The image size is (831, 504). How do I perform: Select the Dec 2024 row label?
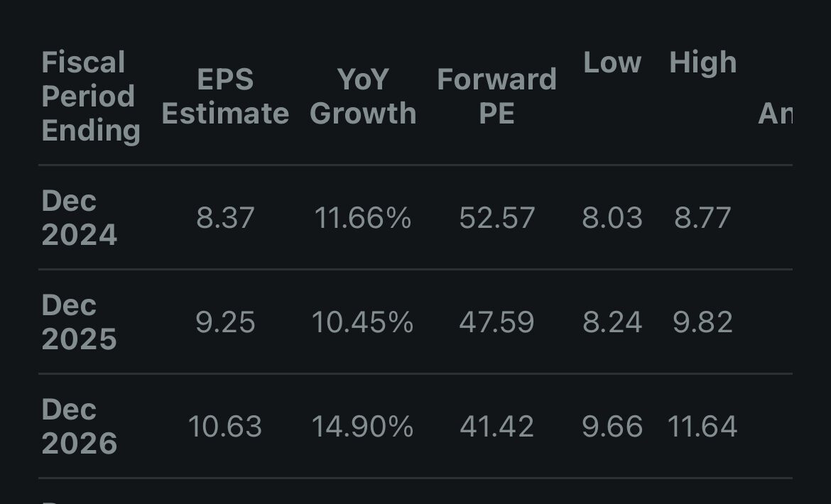[79, 218]
